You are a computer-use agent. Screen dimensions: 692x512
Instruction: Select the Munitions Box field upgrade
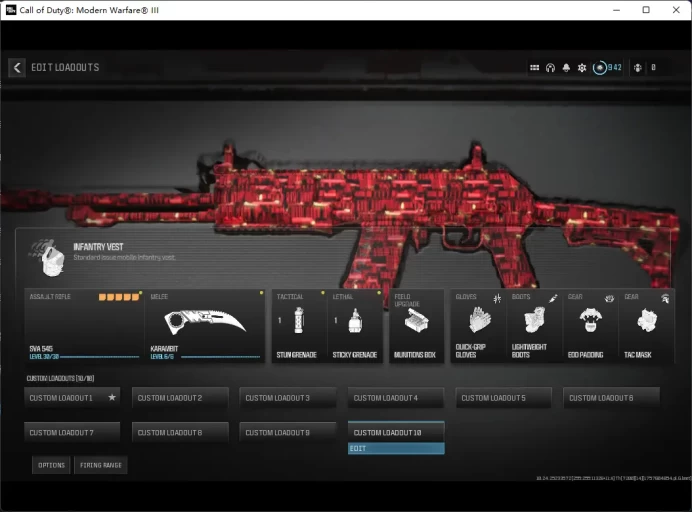(x=416, y=326)
